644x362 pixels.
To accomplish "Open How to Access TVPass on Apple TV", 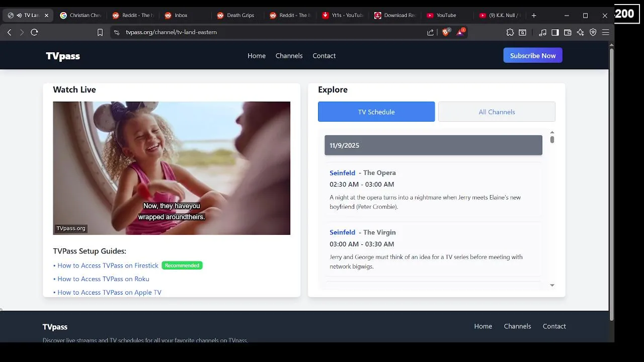I will [x=109, y=292].
